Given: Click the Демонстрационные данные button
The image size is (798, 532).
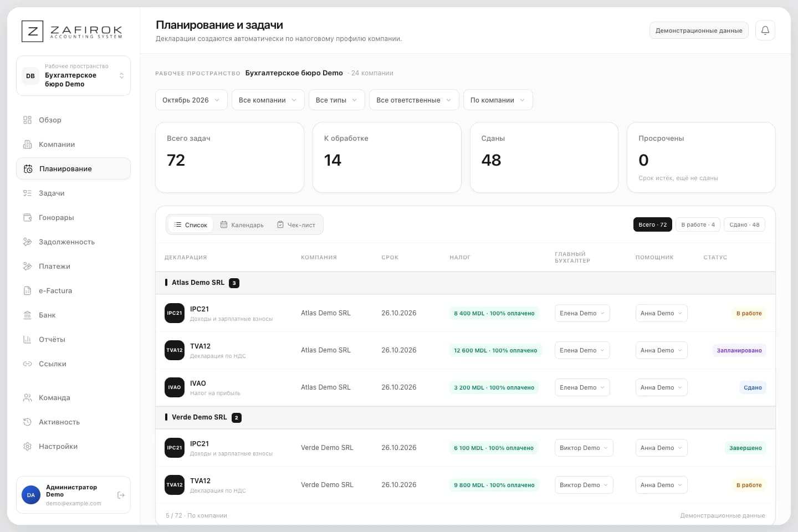Looking at the screenshot, I should click(x=699, y=30).
